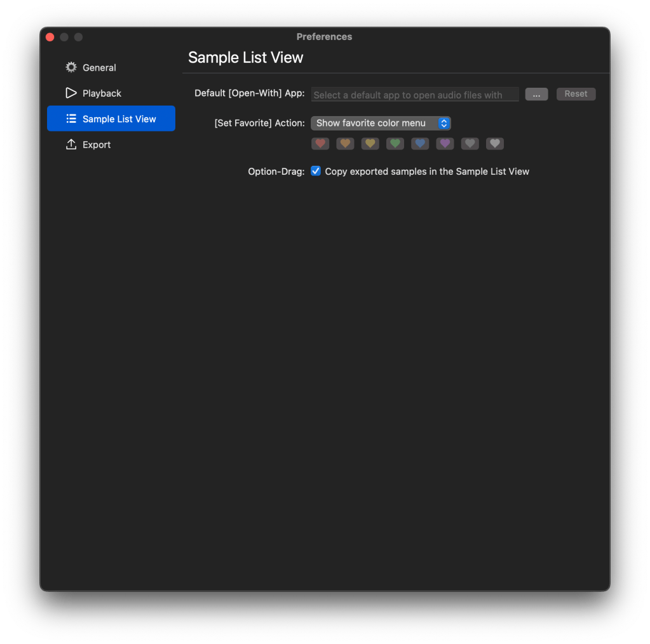Select the red heart favorite color
This screenshot has height=644, width=650.
pyautogui.click(x=320, y=144)
